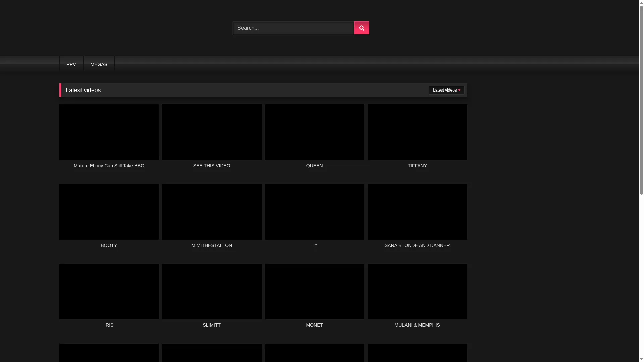644x362 pixels.
Task: Click the MIMITHESTALLON title link
Action: click(212, 245)
